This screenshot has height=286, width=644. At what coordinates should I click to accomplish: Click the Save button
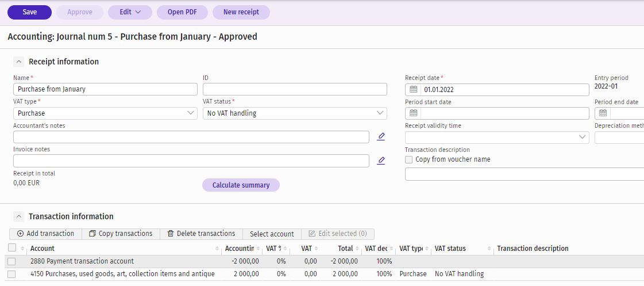point(29,12)
